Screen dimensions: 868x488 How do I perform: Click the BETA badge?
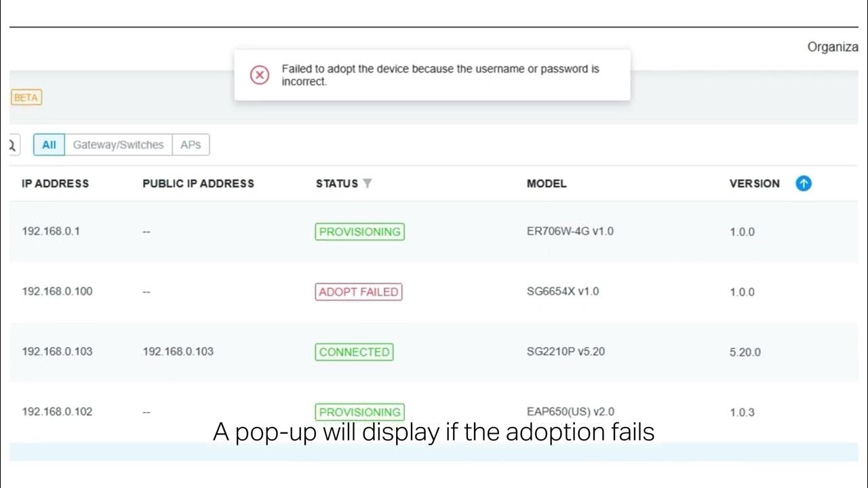point(26,98)
